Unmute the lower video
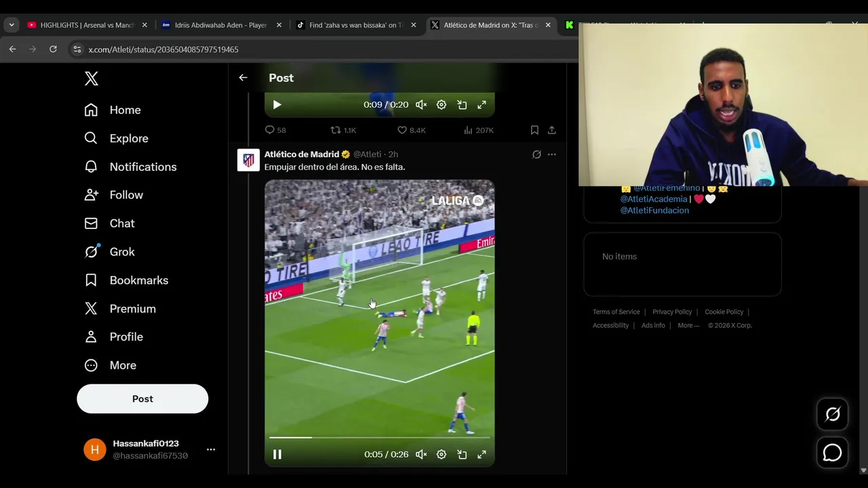Viewport: 868px width, 488px height. point(421,454)
